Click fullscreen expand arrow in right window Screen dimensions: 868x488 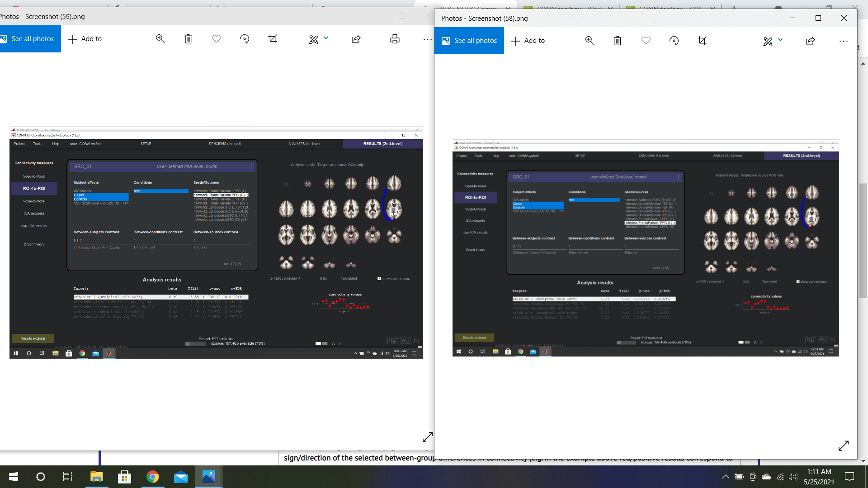pyautogui.click(x=844, y=446)
